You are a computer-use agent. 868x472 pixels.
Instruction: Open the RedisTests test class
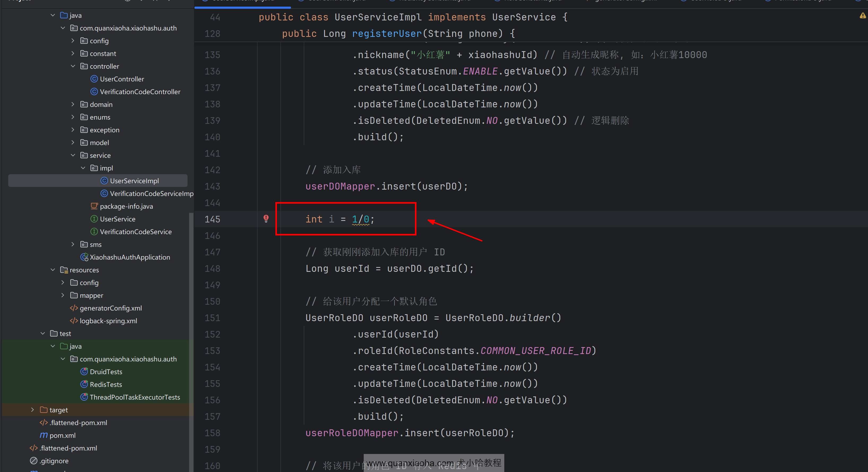pos(106,384)
